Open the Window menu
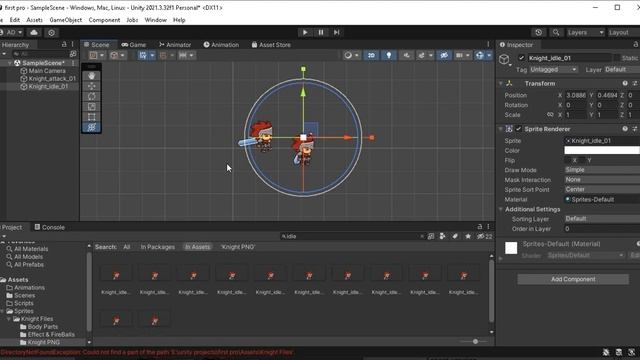 point(156,20)
